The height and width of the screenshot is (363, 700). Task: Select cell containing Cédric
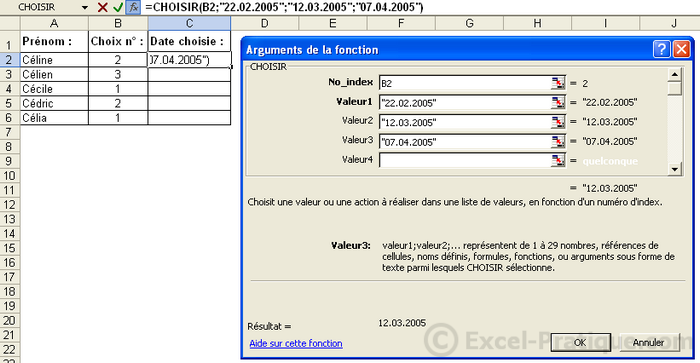[54, 103]
